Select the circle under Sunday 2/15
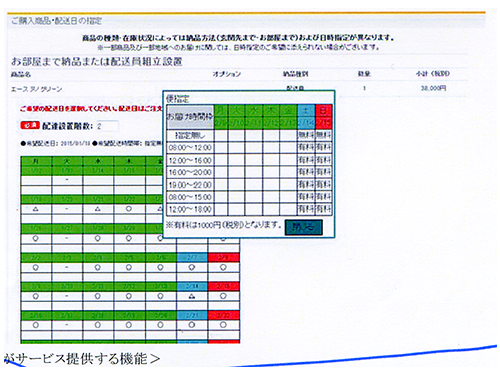The width and height of the screenshot is (500, 375). [223, 296]
